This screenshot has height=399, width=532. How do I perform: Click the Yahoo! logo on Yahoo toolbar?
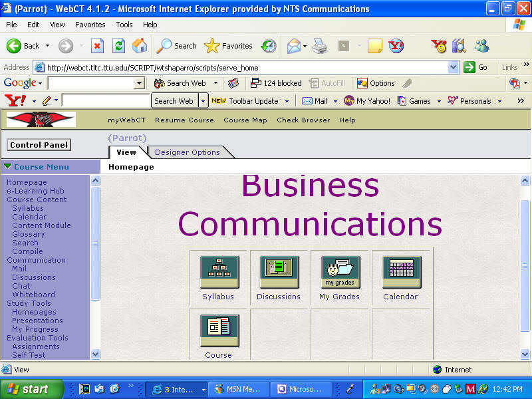[15, 101]
